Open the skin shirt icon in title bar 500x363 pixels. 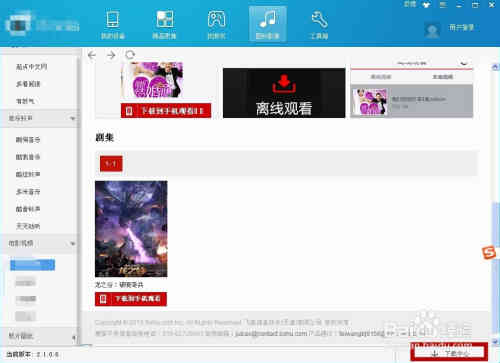point(426,5)
